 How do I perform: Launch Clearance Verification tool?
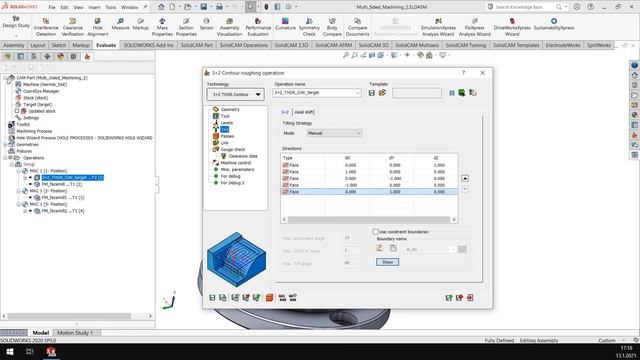point(73,27)
